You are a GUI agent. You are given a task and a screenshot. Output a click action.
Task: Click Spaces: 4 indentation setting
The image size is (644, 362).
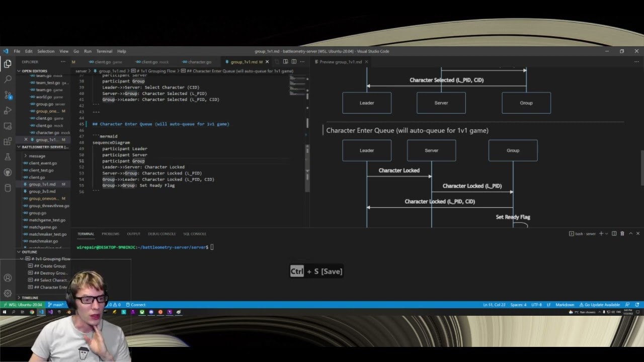(x=518, y=305)
